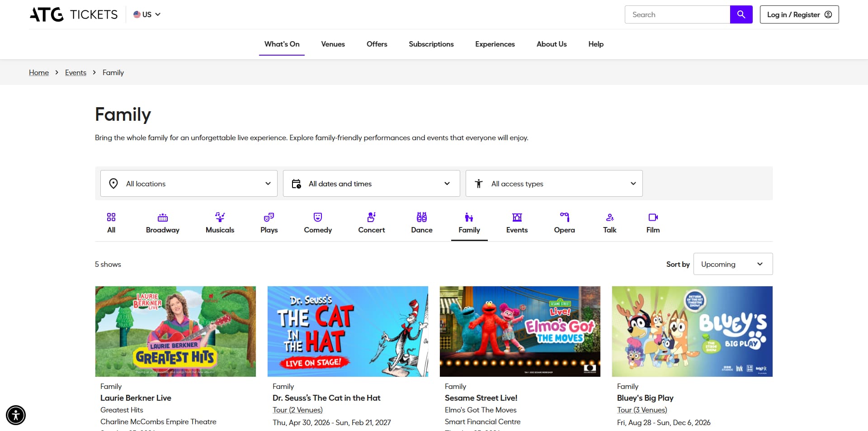
Task: Open the Tour (2 Venues) link
Action: [297, 410]
